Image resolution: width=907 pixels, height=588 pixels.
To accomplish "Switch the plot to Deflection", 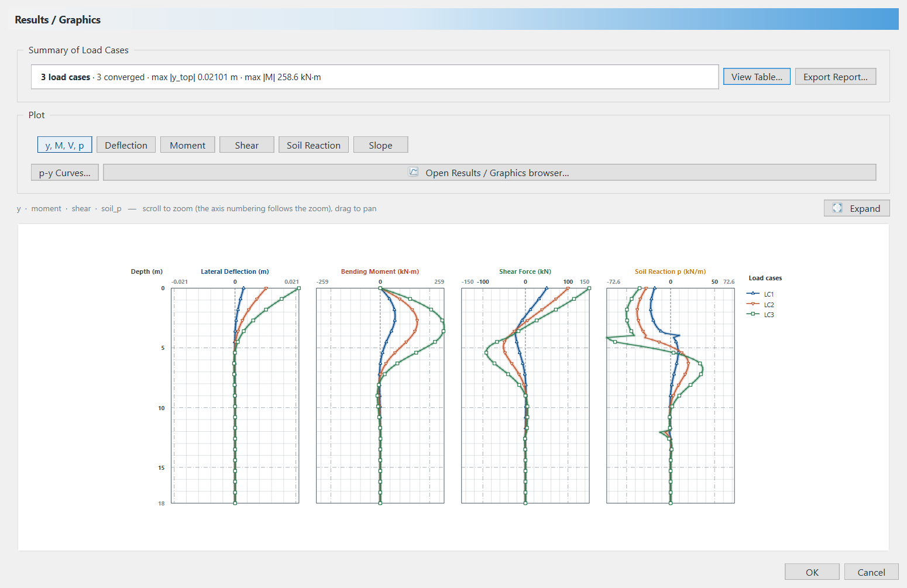I will [x=126, y=145].
